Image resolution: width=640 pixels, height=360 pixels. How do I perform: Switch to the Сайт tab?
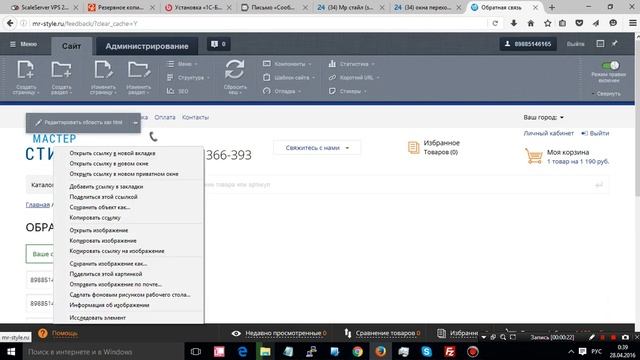point(71,46)
